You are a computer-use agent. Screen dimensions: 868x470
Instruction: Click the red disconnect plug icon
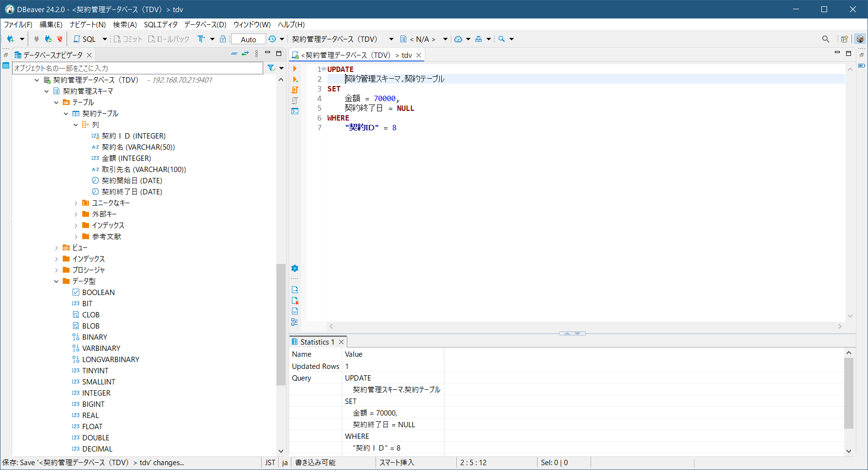pyautogui.click(x=59, y=39)
